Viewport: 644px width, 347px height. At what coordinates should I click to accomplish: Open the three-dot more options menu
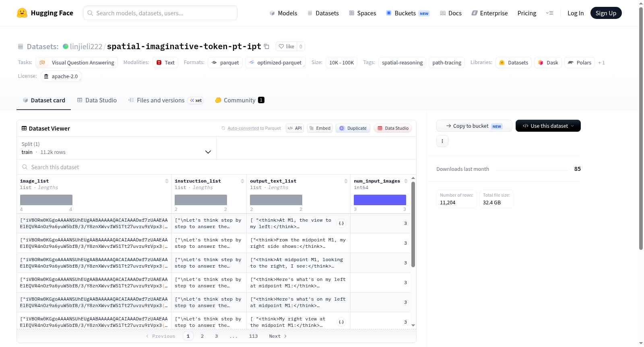(442, 141)
